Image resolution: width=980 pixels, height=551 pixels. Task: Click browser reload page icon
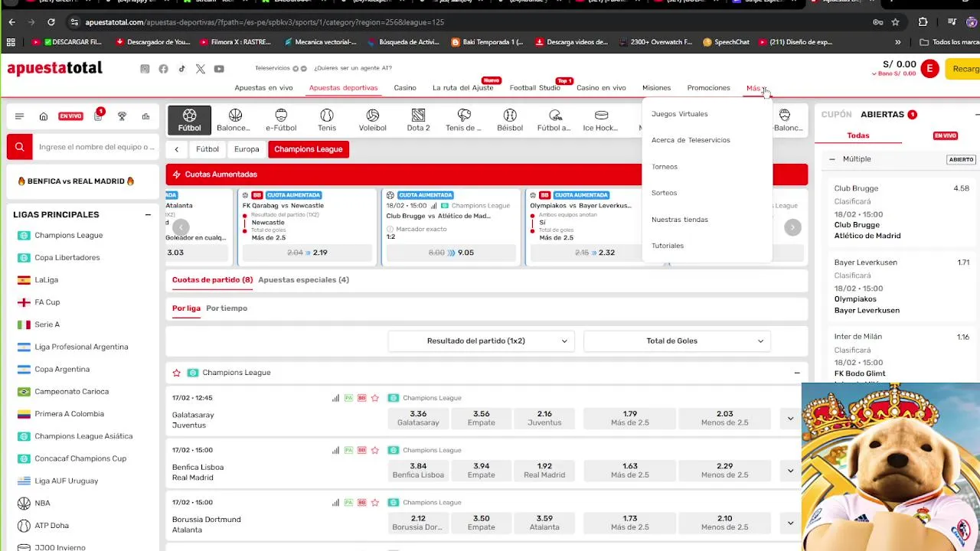(51, 22)
